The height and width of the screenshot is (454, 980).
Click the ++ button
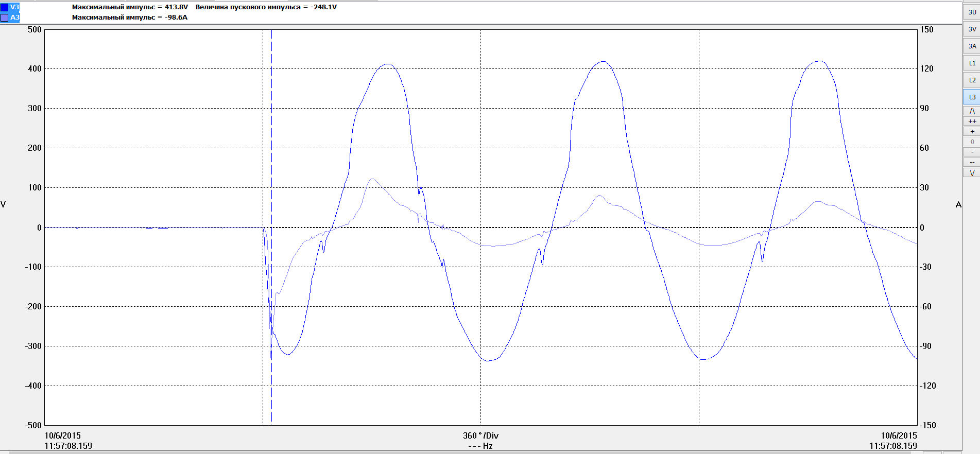tap(972, 121)
